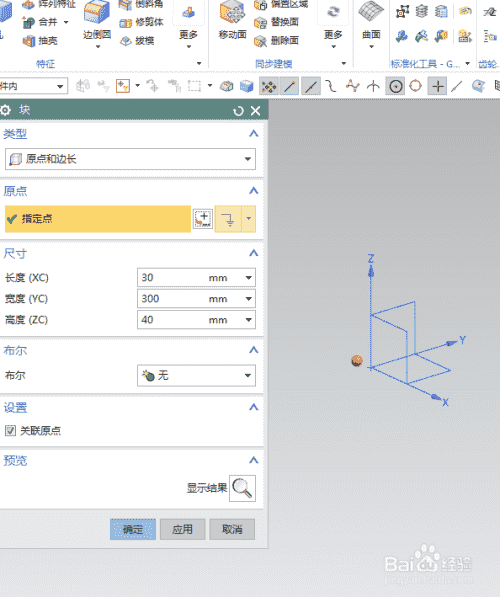The image size is (500, 597).
Task: Collapse the 预览 section
Action: (x=253, y=460)
